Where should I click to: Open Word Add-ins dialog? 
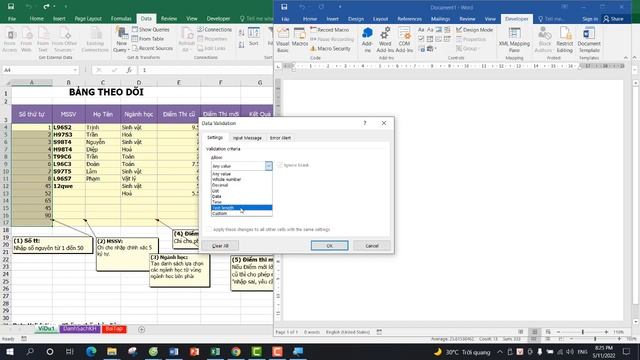coord(385,40)
